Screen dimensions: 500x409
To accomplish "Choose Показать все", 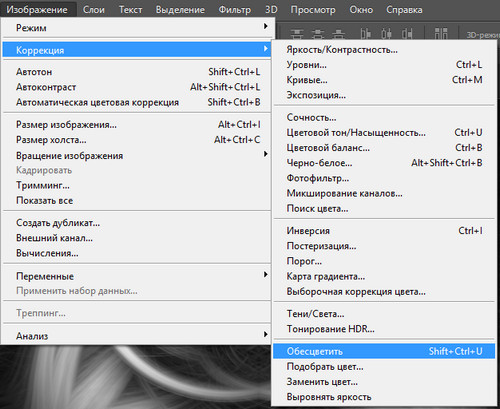I will [x=137, y=200].
